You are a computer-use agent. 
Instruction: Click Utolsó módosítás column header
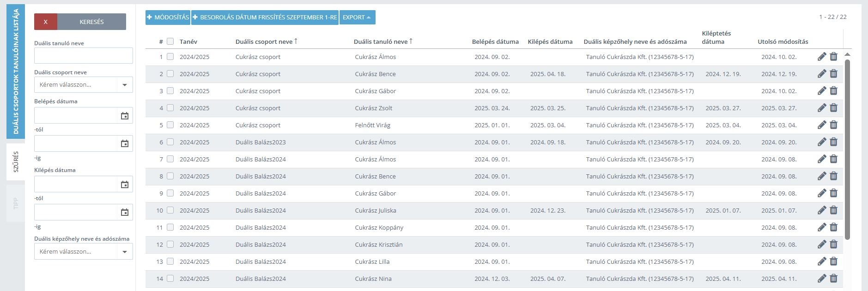(783, 42)
